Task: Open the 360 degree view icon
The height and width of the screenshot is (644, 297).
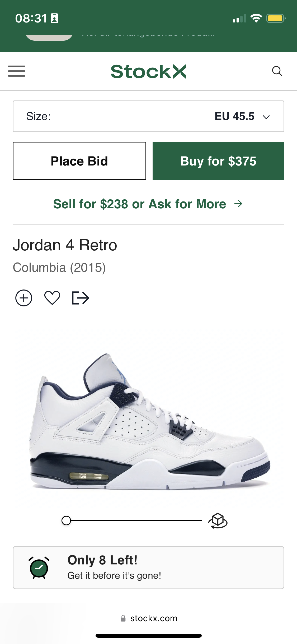Action: [218, 521]
